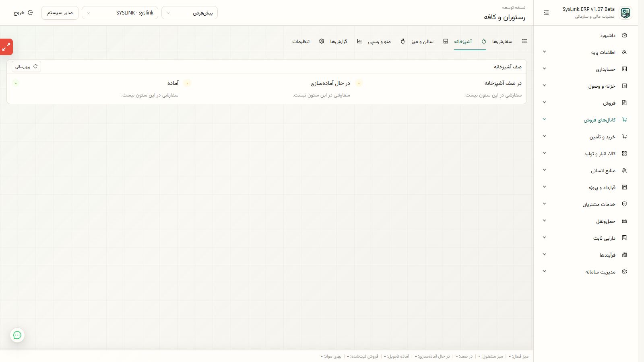Click the cup icon of منو و رسپی
Screen dimensions: 644x362
point(403,41)
